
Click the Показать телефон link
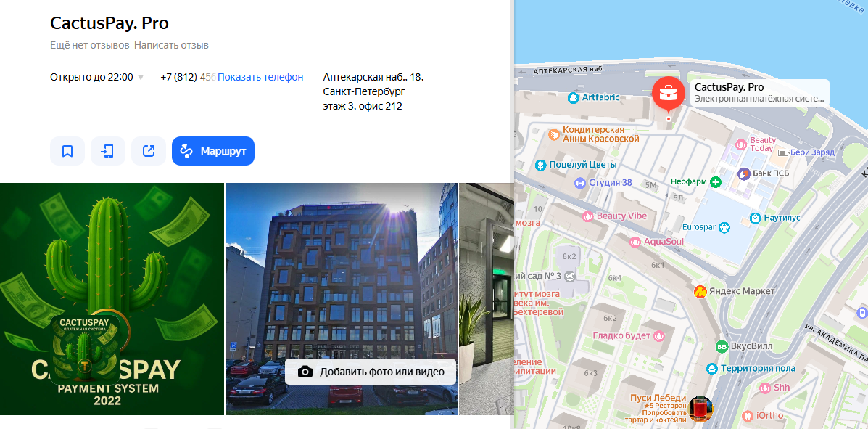coord(260,77)
